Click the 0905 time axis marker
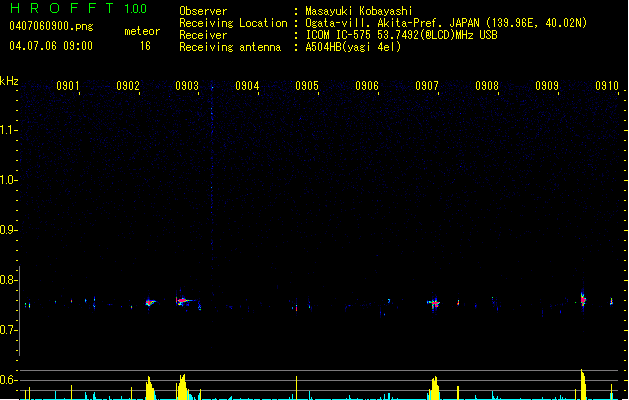 [x=307, y=86]
